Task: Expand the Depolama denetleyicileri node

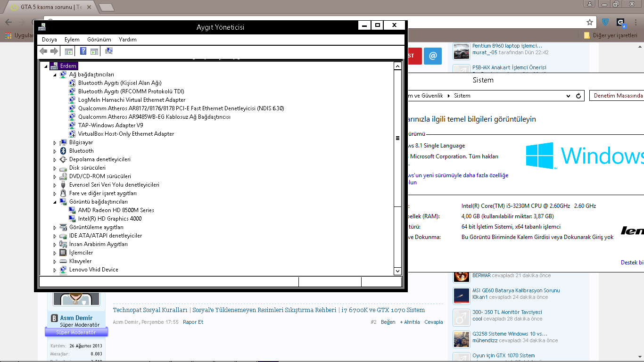Action: [x=55, y=159]
